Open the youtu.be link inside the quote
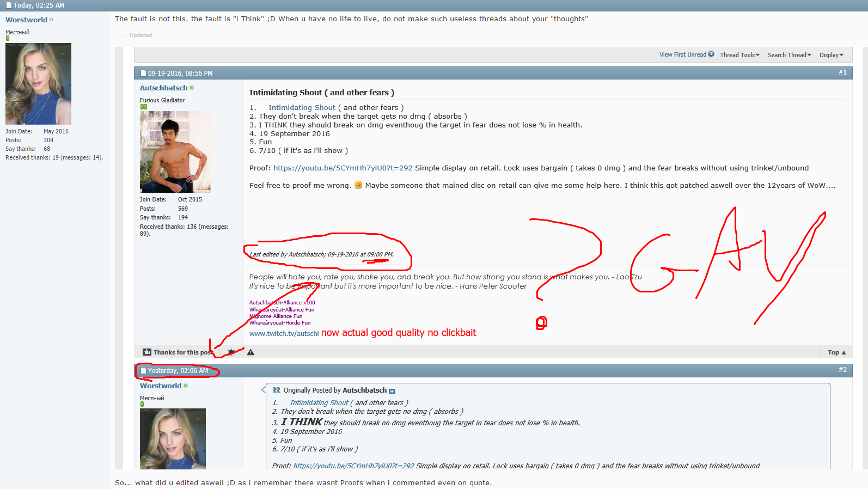The height and width of the screenshot is (489, 868). (x=353, y=466)
